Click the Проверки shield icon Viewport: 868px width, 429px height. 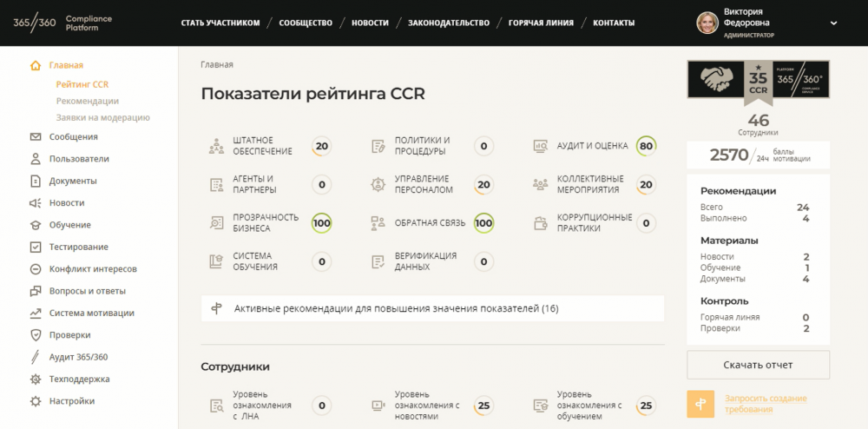click(x=36, y=335)
